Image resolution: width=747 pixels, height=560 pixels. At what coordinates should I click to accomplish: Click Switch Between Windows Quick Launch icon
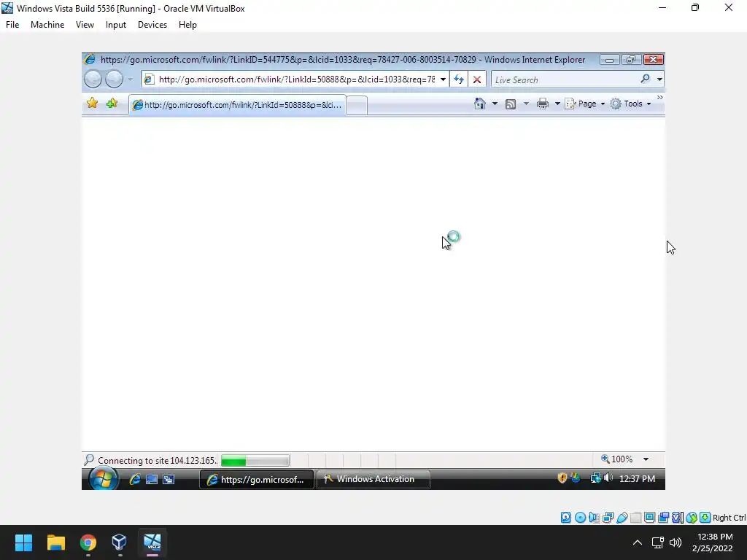coord(169,480)
